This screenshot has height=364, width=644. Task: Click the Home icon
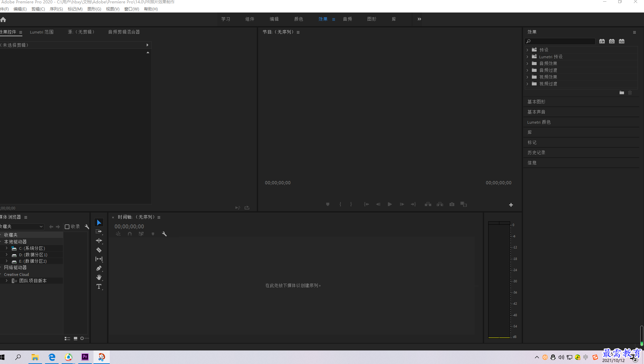[3, 19]
